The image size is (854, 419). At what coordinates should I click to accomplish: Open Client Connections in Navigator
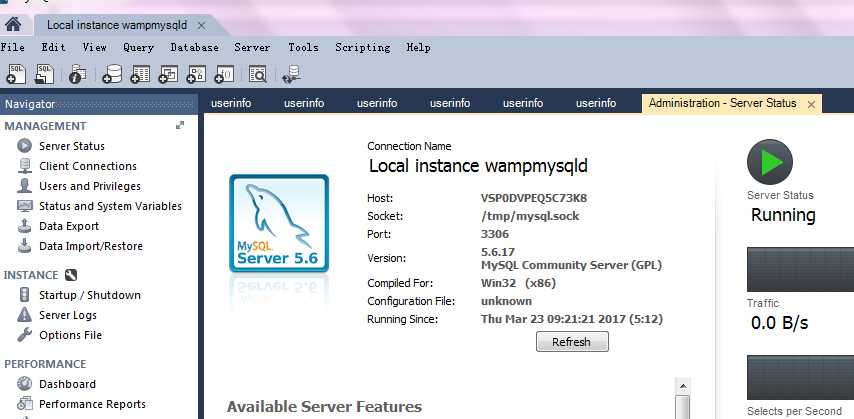88,166
